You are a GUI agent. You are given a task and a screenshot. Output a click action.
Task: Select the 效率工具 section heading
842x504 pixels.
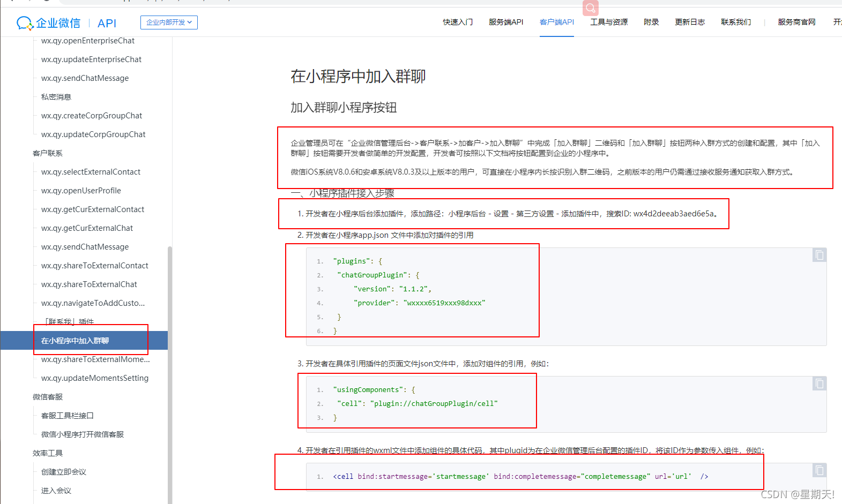tap(48, 453)
